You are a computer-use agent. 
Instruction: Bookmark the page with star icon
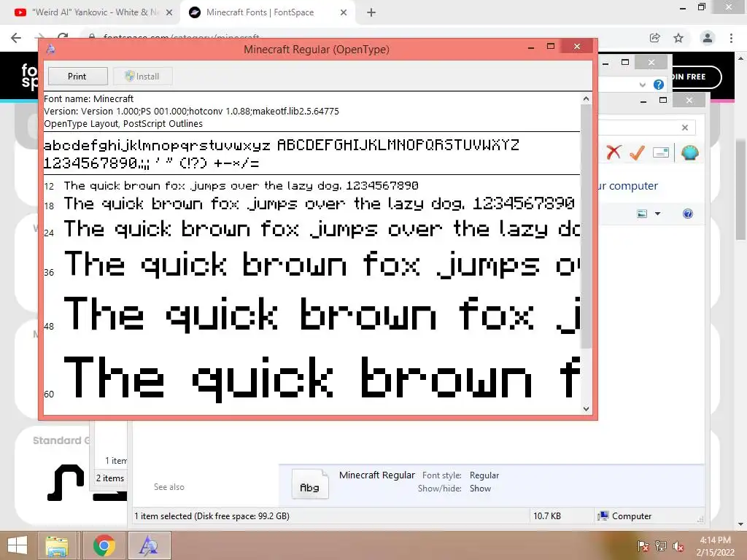point(678,38)
